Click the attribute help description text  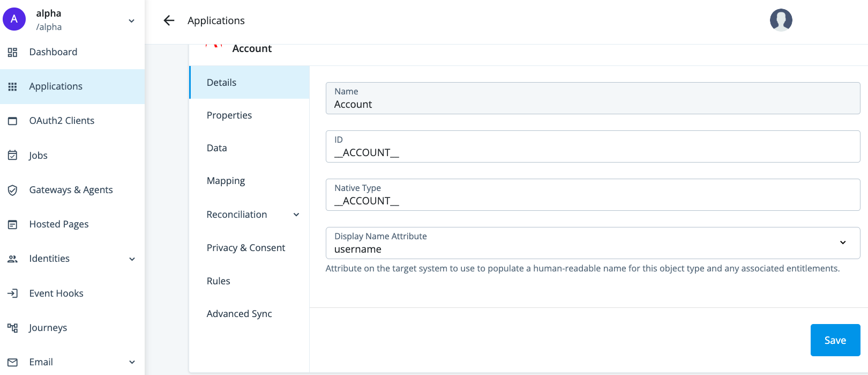pos(582,268)
